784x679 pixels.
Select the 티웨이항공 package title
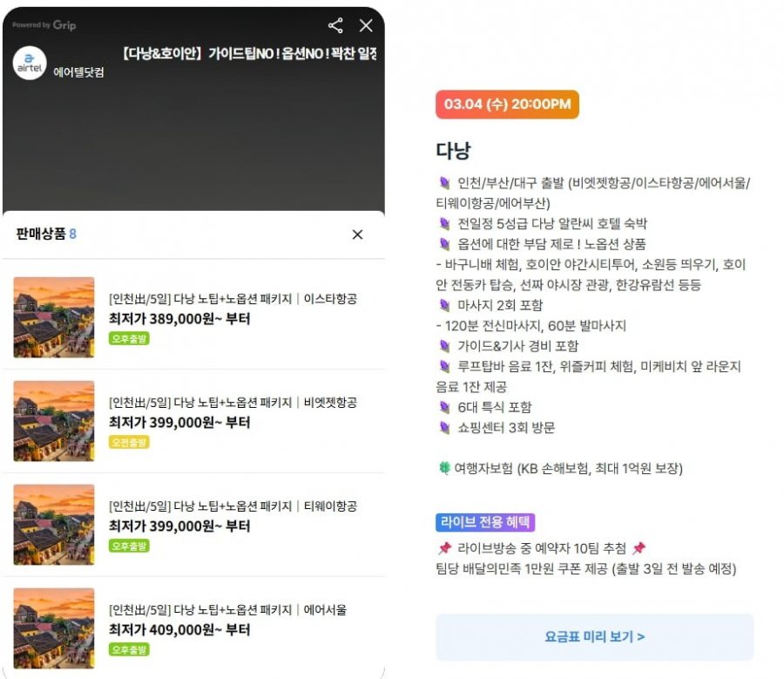(x=233, y=506)
